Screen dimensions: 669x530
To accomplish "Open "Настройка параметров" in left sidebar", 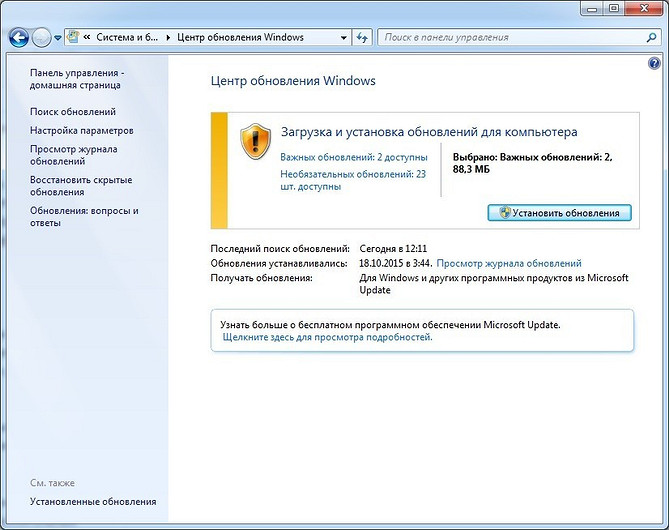I will point(81,131).
